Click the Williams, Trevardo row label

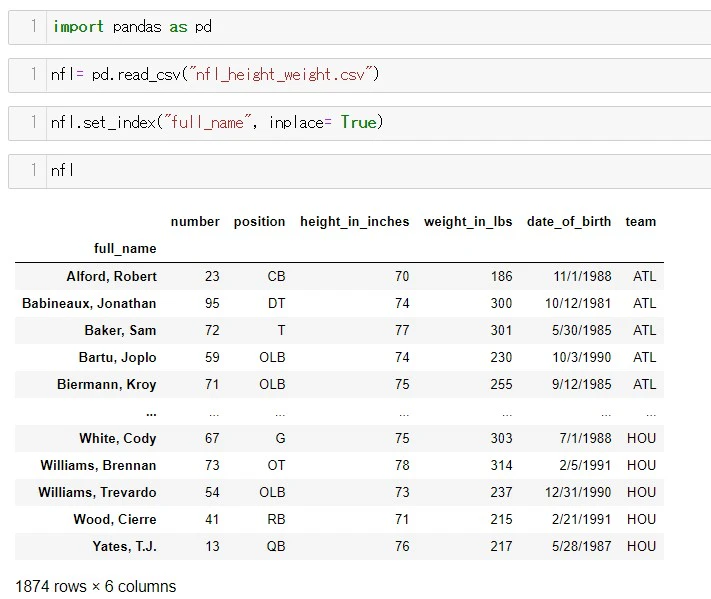pos(97,492)
